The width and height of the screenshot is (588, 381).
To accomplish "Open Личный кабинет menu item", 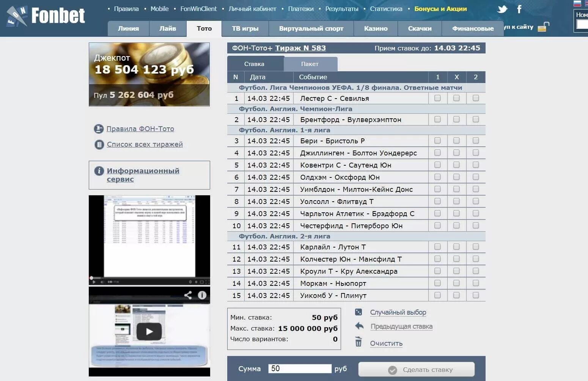I will click(x=252, y=9).
